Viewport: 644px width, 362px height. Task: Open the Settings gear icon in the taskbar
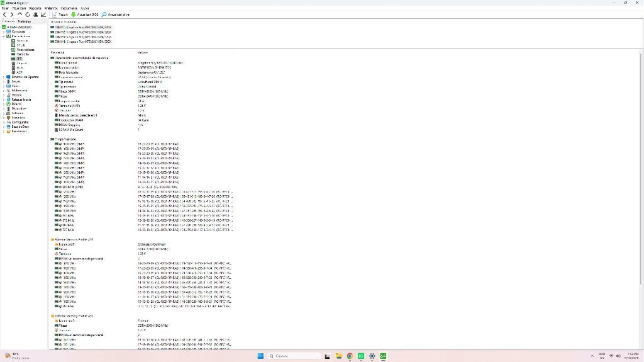click(372, 356)
